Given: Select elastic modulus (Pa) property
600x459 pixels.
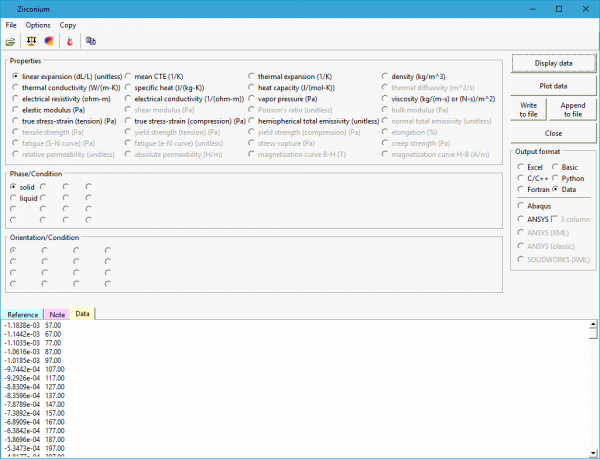Looking at the screenshot, I should (49, 110).
